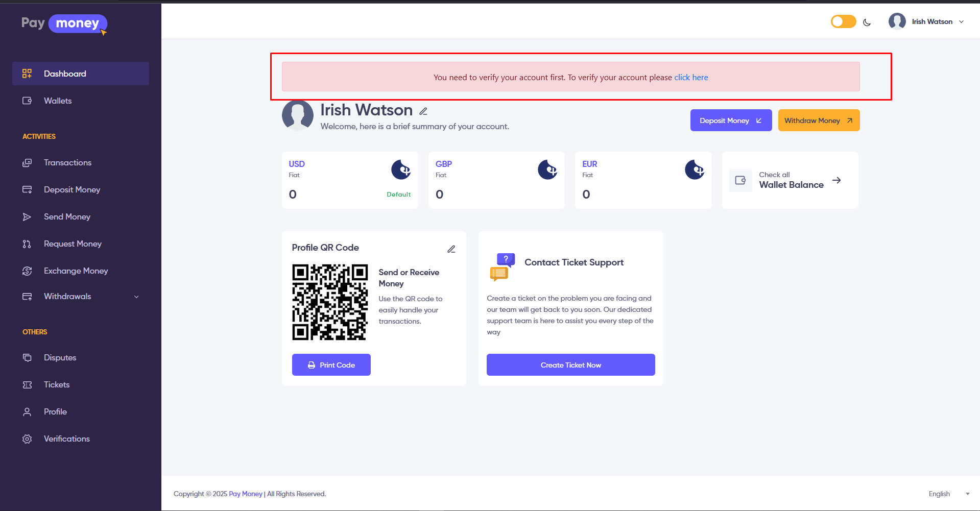Go to Exchange Money in sidebar

[76, 271]
